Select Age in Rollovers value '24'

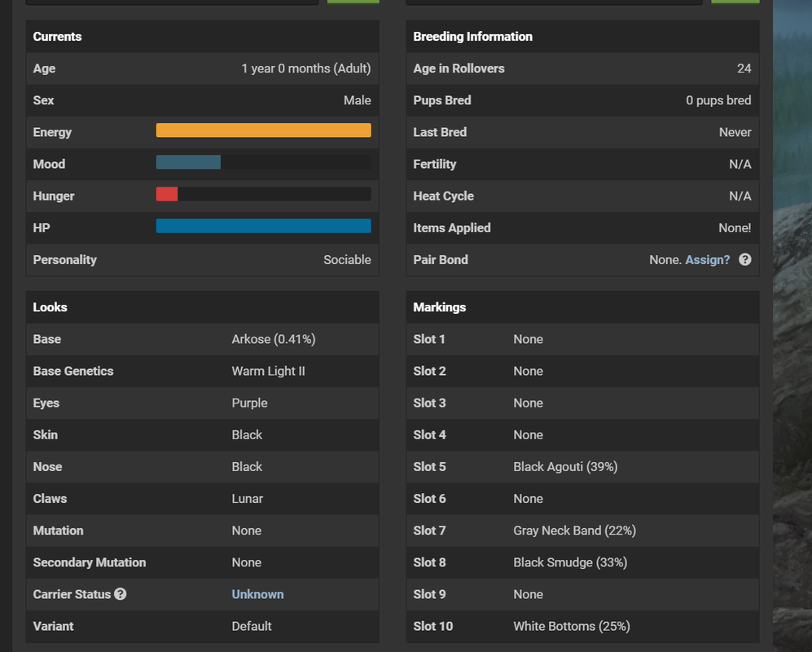point(744,68)
